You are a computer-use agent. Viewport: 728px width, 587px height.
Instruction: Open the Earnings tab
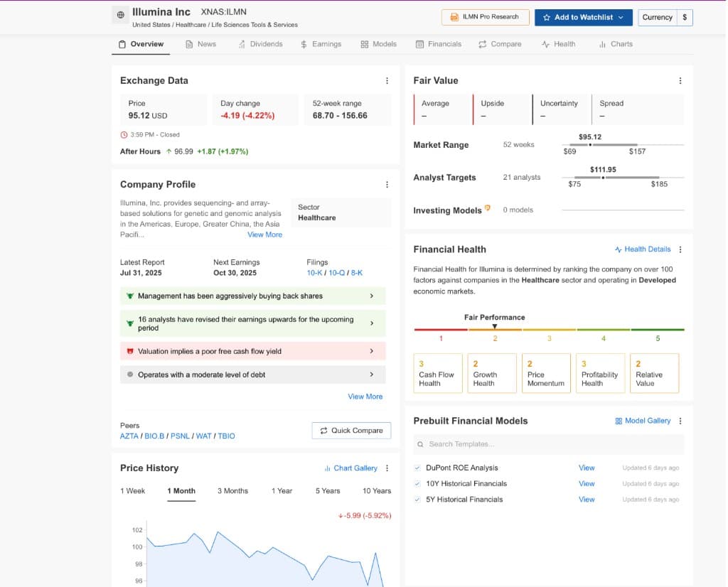tap(321, 45)
